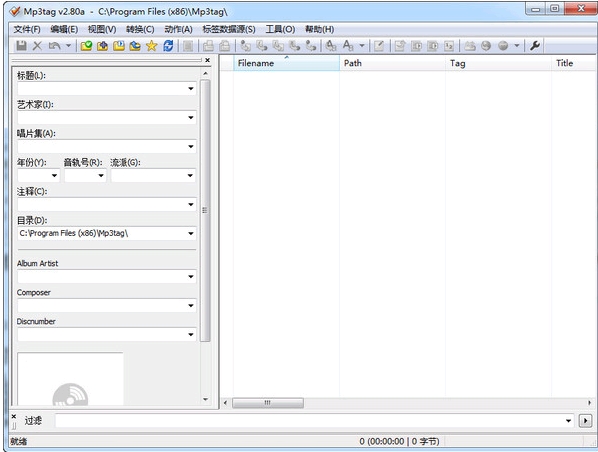Sort by the Tag column header
The image size is (598, 452).
tap(498, 63)
